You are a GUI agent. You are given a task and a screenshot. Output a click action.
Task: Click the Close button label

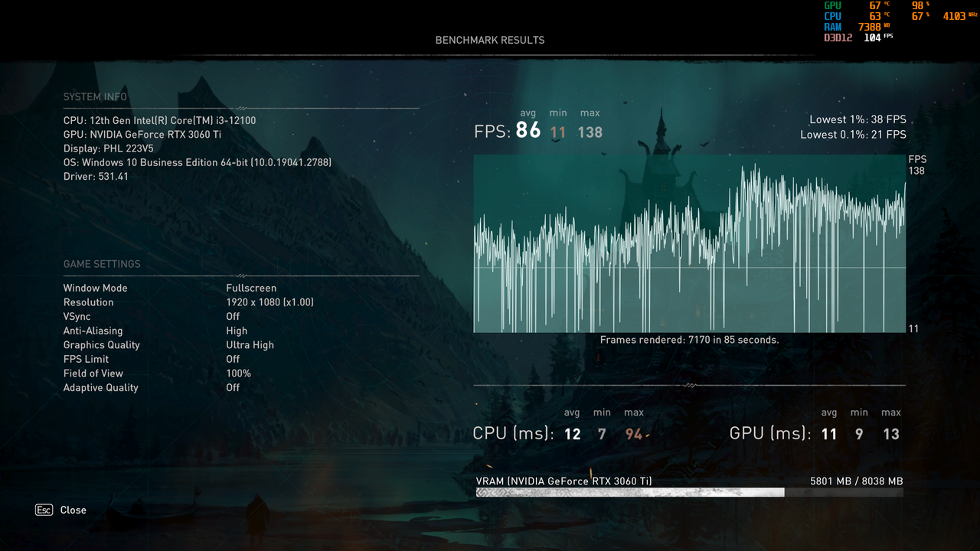[73, 510]
